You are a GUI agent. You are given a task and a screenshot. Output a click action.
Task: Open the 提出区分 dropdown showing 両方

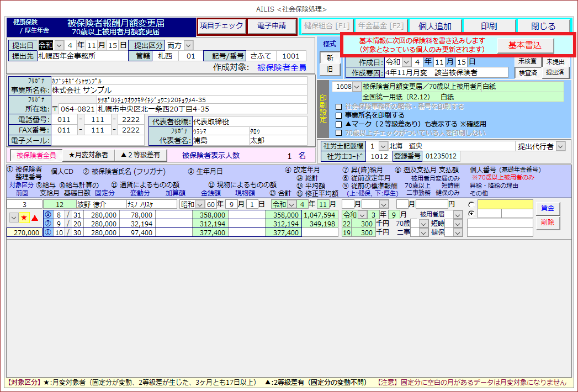point(188,45)
